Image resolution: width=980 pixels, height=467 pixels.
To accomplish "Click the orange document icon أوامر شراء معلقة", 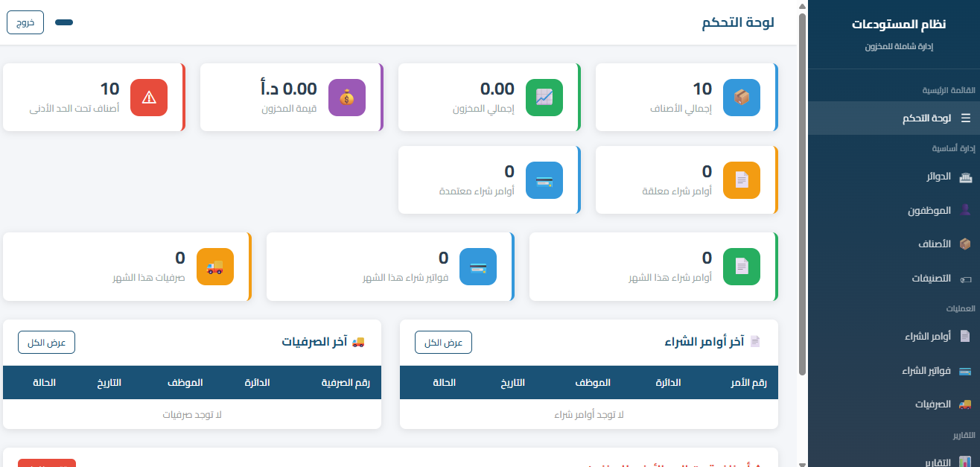I will tap(742, 180).
